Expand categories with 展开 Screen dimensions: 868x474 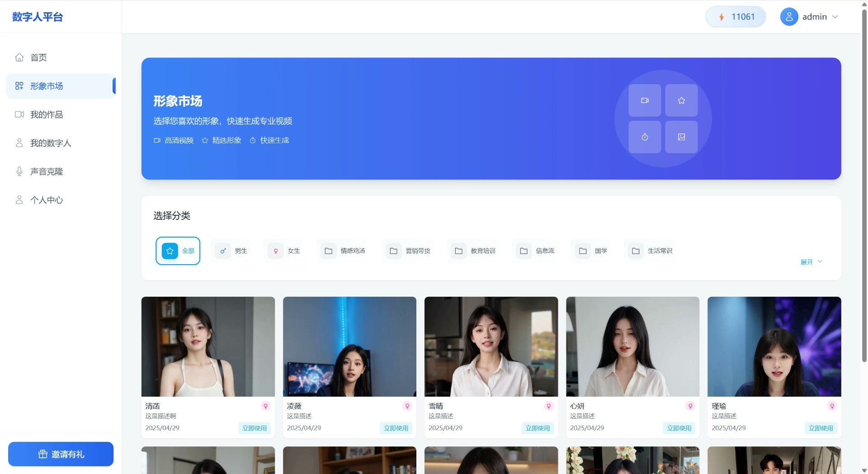coord(811,262)
